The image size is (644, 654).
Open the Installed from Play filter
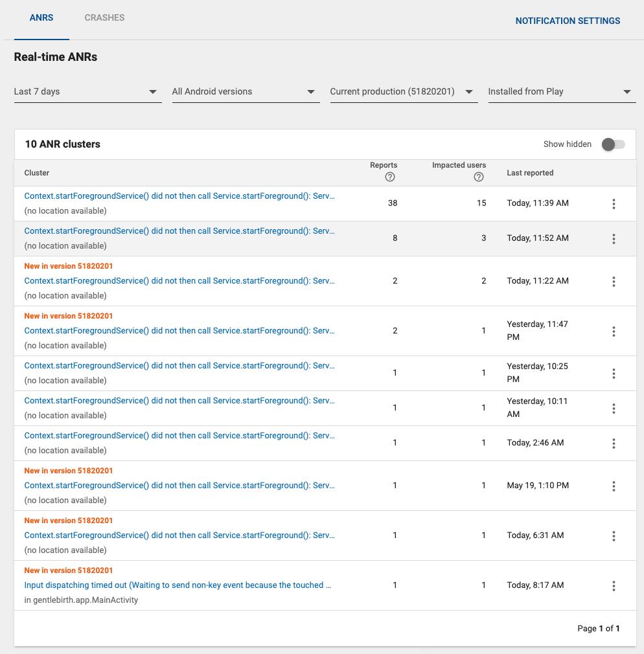click(562, 91)
